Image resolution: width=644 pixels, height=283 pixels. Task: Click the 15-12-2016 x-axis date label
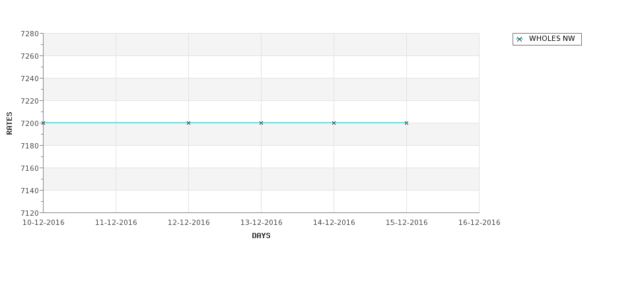[x=407, y=223]
